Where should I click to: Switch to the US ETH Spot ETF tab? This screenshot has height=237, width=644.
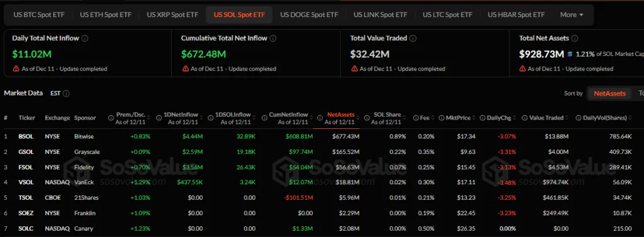[x=106, y=15]
